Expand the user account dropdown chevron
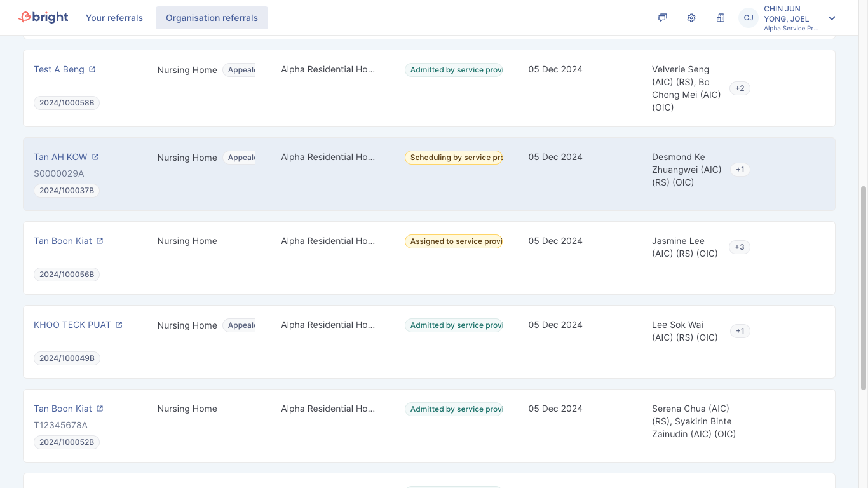The width and height of the screenshot is (868, 488). (x=832, y=18)
